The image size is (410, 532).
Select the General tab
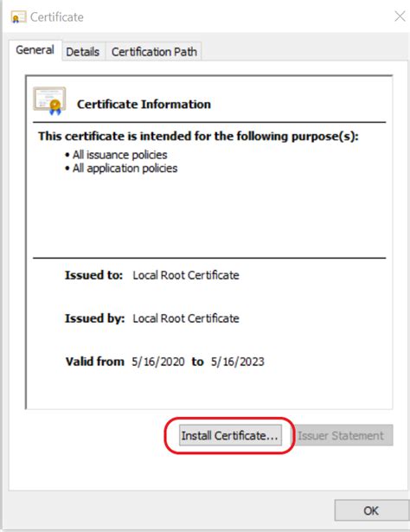tap(35, 50)
